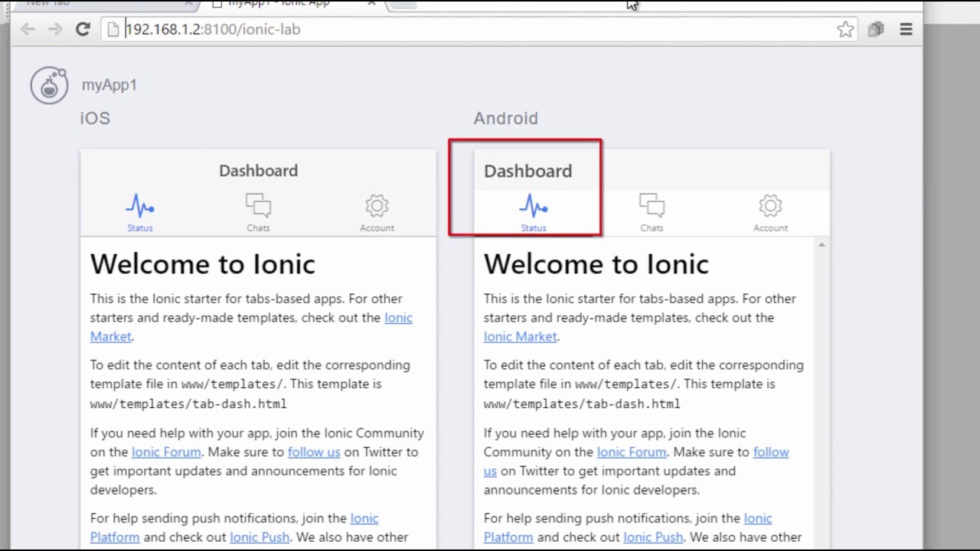
Task: Click the extension icon beside the star
Action: pos(876,29)
